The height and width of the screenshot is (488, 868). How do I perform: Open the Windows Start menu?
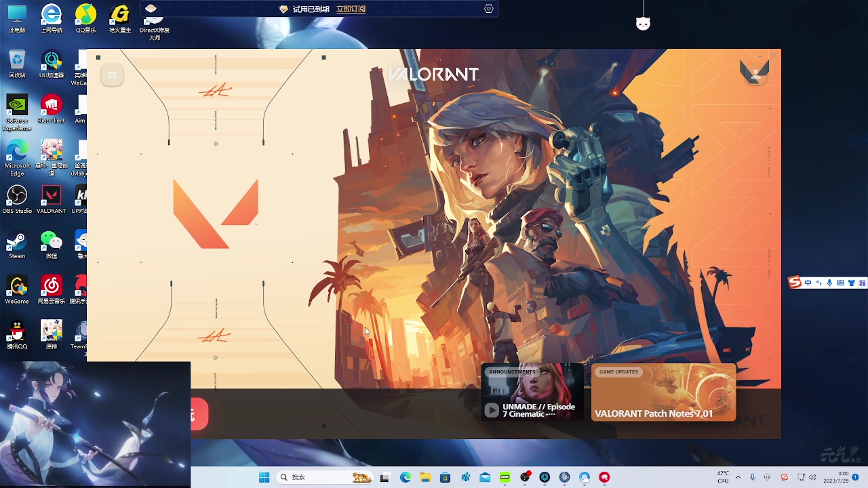pyautogui.click(x=264, y=477)
